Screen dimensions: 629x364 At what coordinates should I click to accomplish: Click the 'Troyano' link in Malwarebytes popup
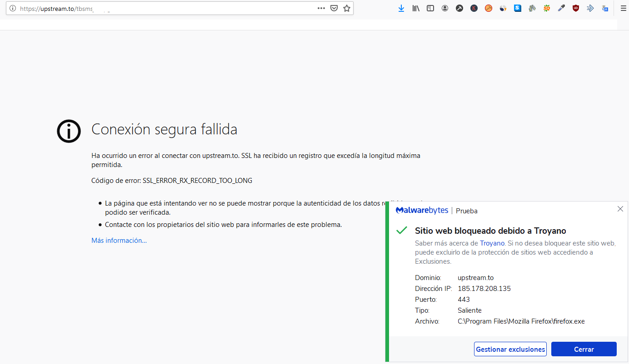492,243
